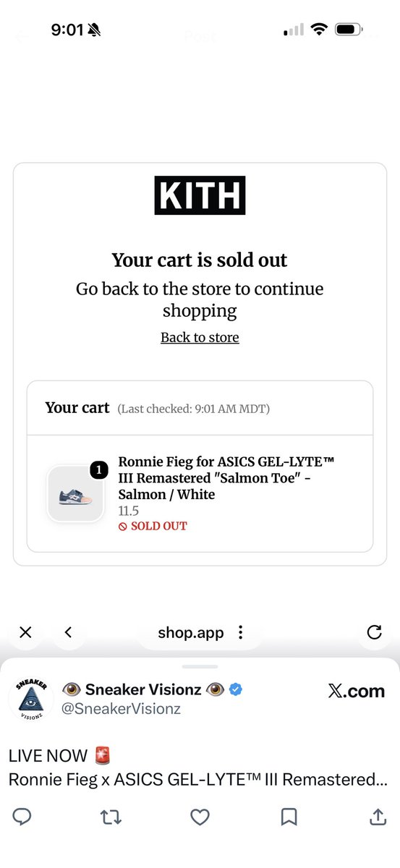Share the post with upload icon

pos(378,817)
